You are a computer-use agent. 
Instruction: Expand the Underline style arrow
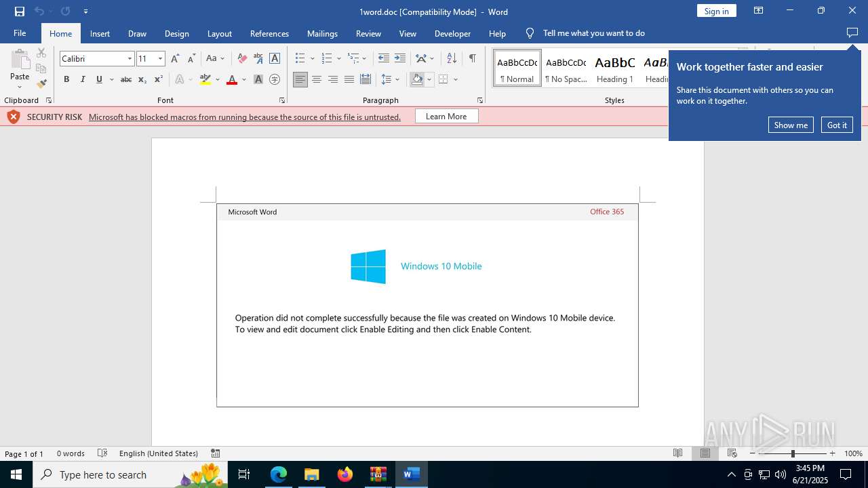tap(111, 79)
